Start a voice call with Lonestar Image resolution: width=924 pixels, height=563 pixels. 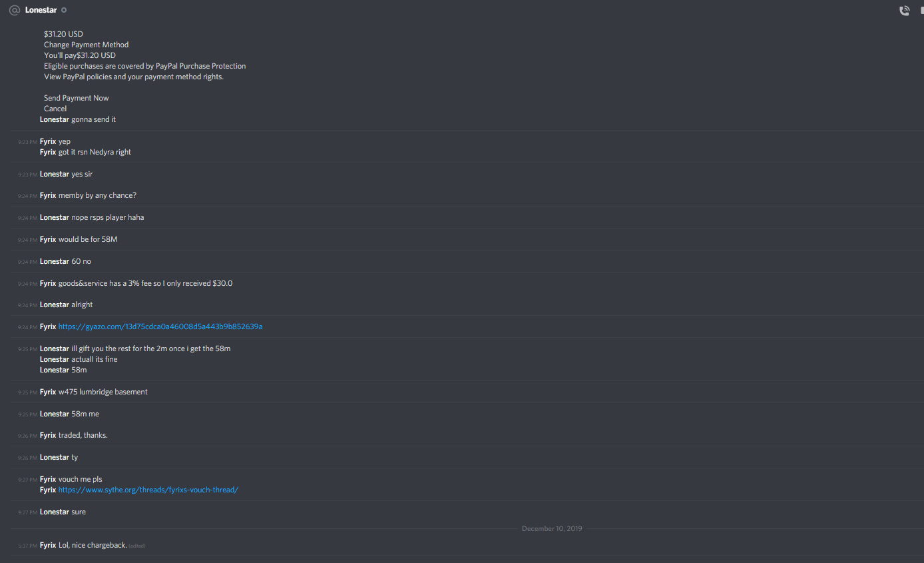pos(904,11)
